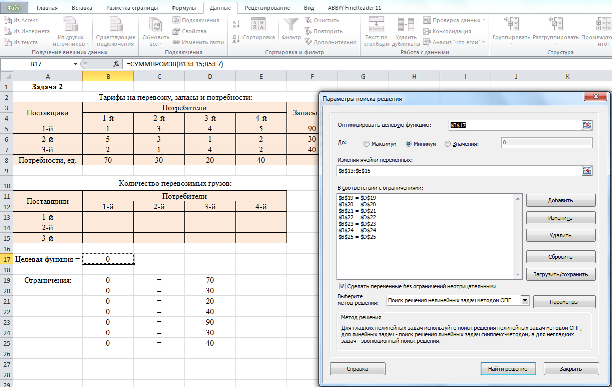The width and height of the screenshot is (612, 387).
Task: Click range picker icon for objective field
Action: (x=587, y=125)
